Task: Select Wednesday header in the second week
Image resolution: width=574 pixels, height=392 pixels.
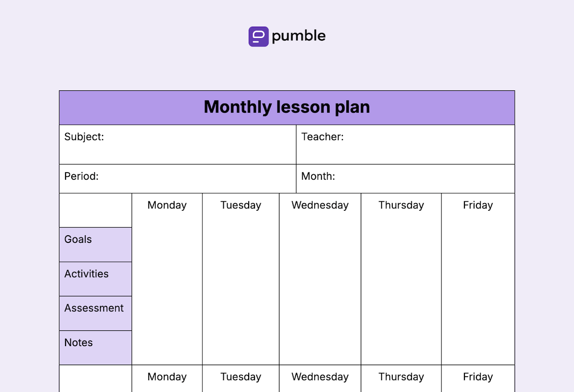Action: 320,377
